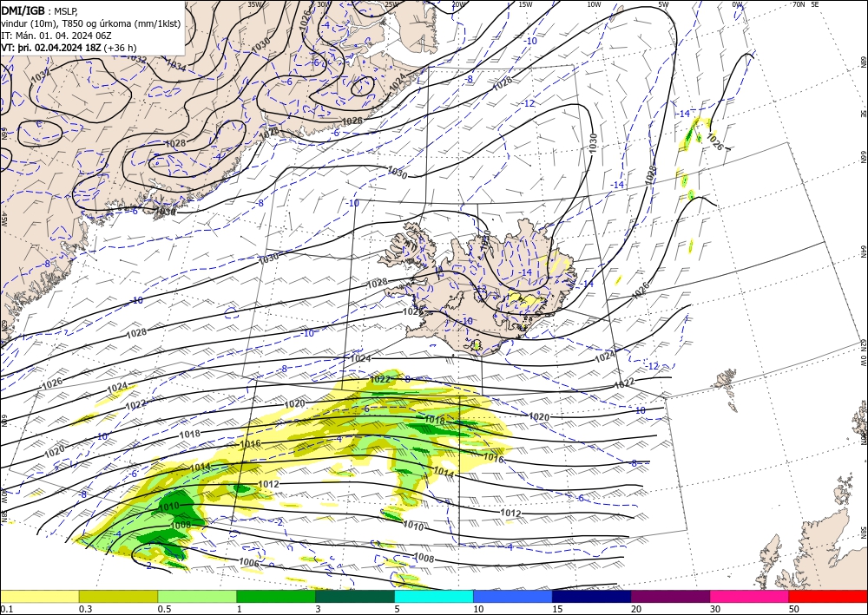Click the '25W' longitude label
The width and height of the screenshot is (868, 615).
point(391,4)
